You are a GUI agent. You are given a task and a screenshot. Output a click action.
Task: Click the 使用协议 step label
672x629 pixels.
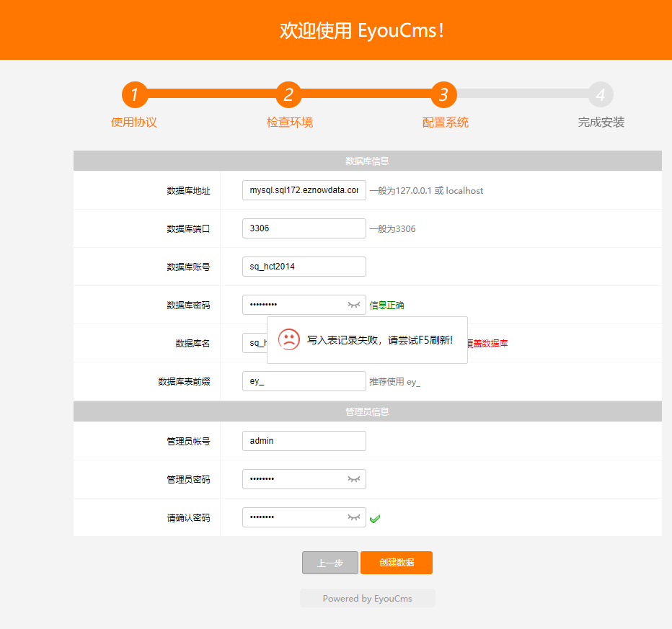tap(134, 122)
